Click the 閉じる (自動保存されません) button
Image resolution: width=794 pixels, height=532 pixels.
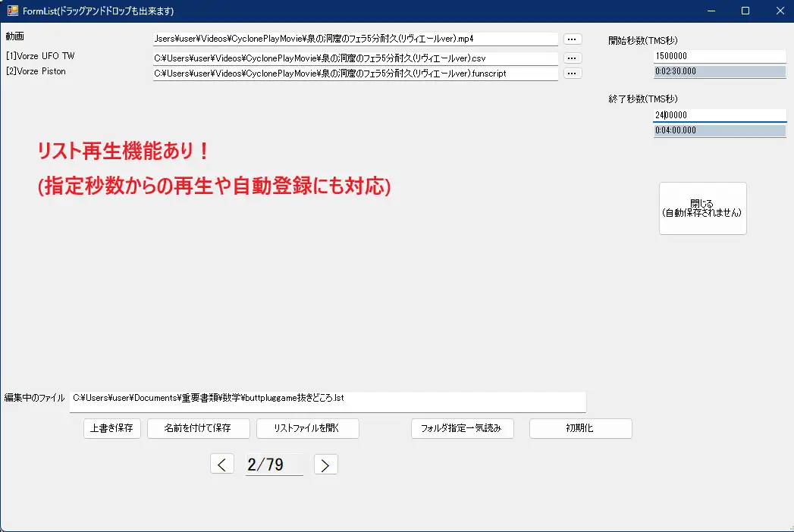(703, 208)
